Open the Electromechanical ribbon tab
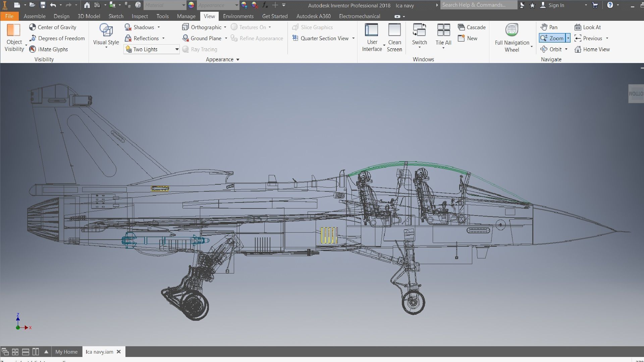Viewport: 644px width, 362px height. 360,16
